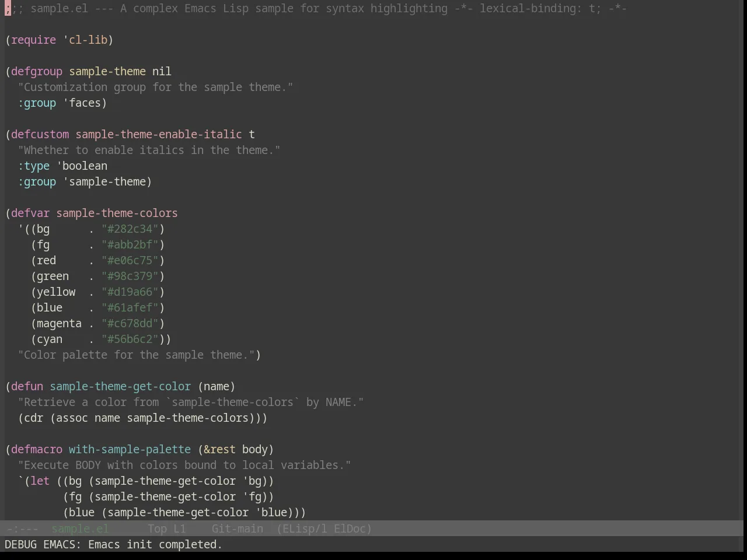Click the docstring 'Customization group for the sample theme.'
Screen dimensions: 747x560
(x=155, y=87)
